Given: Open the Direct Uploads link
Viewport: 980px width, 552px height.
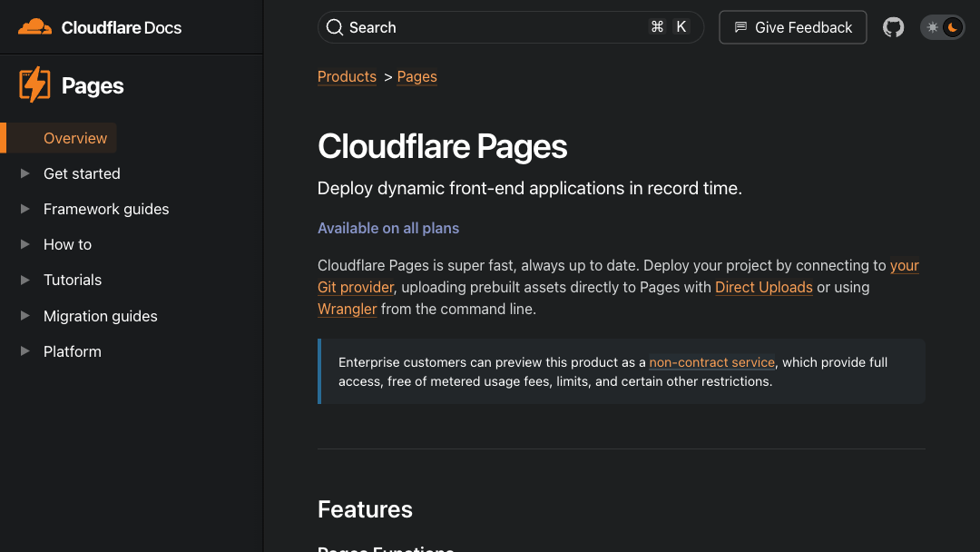Looking at the screenshot, I should point(764,288).
